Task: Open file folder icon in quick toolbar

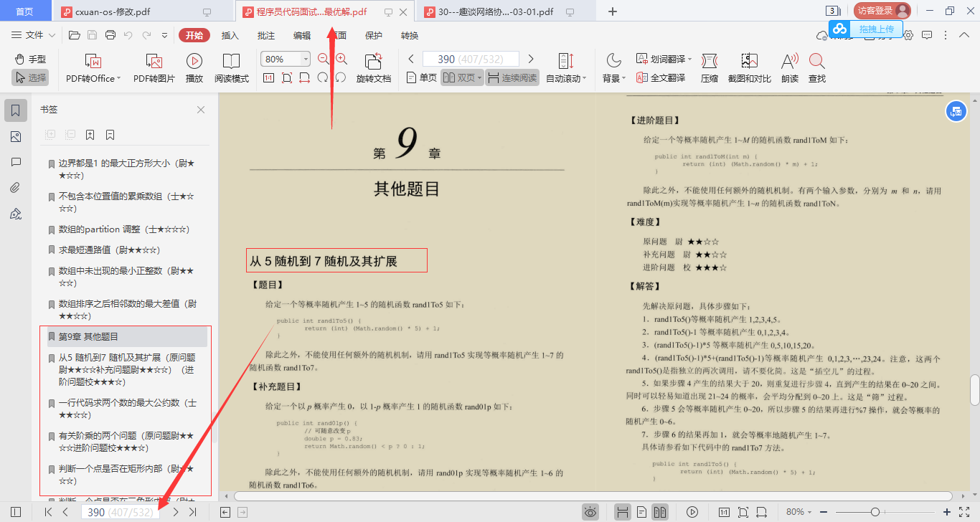Action: click(74, 35)
